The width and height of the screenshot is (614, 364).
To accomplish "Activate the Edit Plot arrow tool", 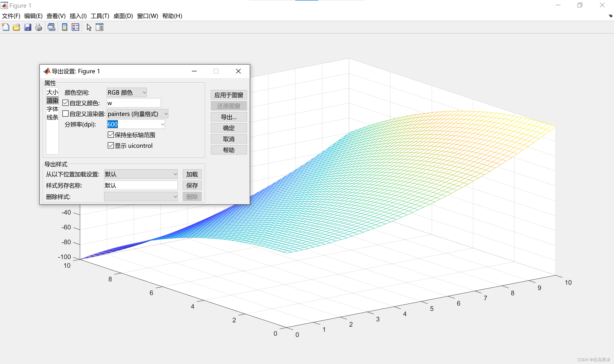I will tap(89, 27).
